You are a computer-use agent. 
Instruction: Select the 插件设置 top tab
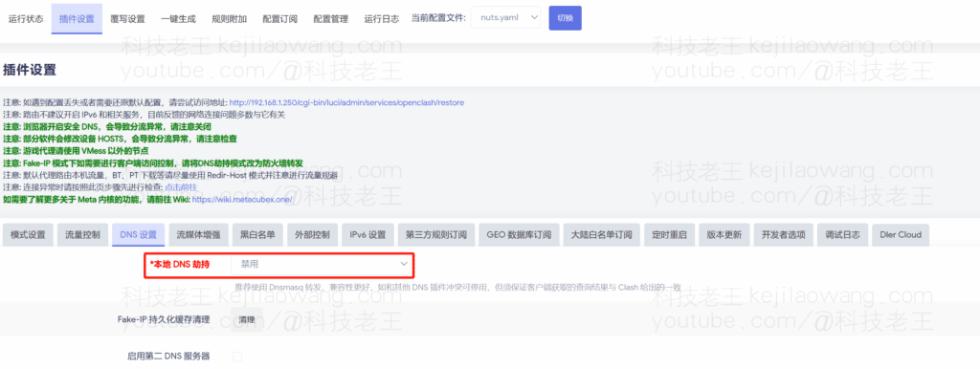[x=77, y=19]
